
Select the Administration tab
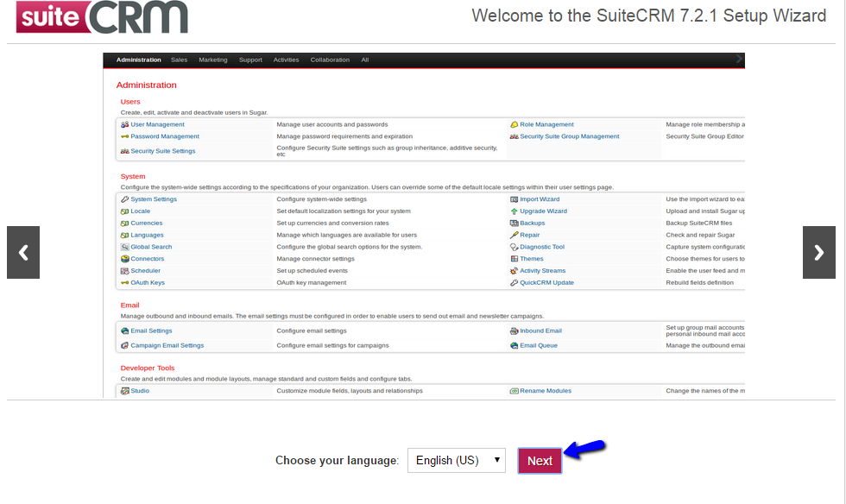pyautogui.click(x=139, y=60)
